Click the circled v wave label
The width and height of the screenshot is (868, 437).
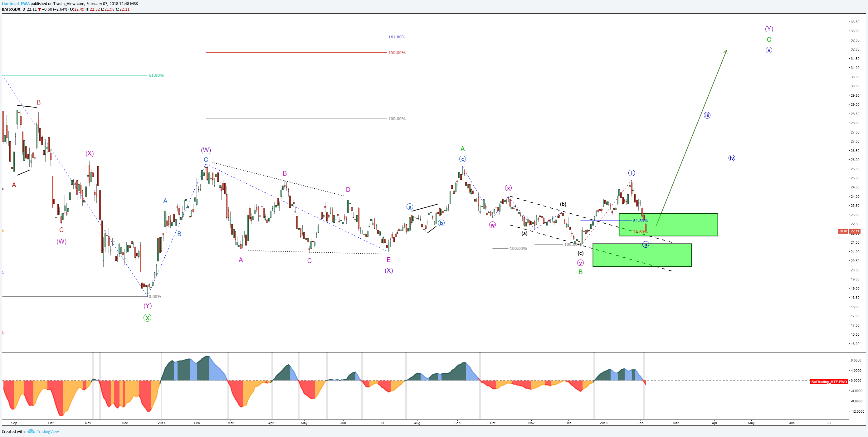(768, 50)
